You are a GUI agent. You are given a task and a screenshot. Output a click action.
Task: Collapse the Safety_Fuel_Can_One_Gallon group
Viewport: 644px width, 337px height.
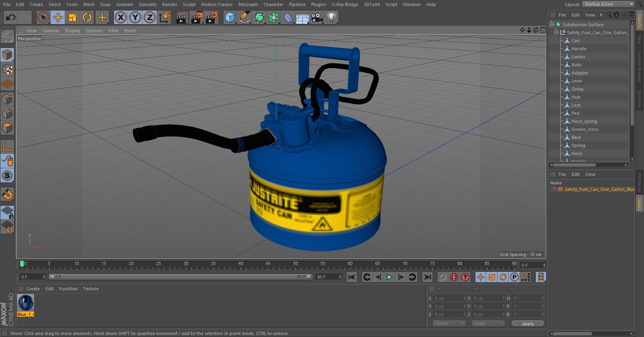tap(556, 32)
